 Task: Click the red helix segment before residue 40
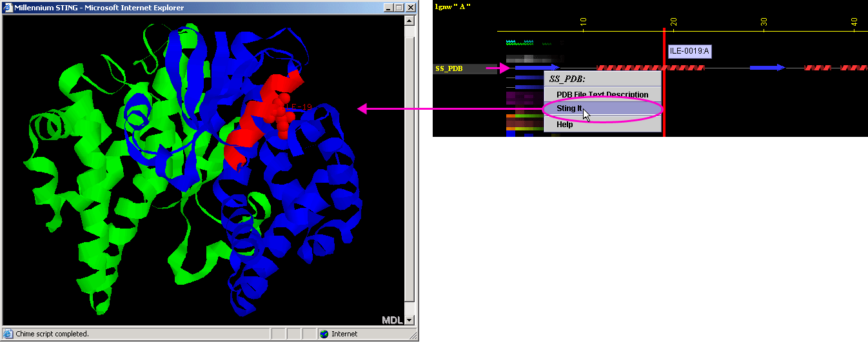click(x=817, y=67)
